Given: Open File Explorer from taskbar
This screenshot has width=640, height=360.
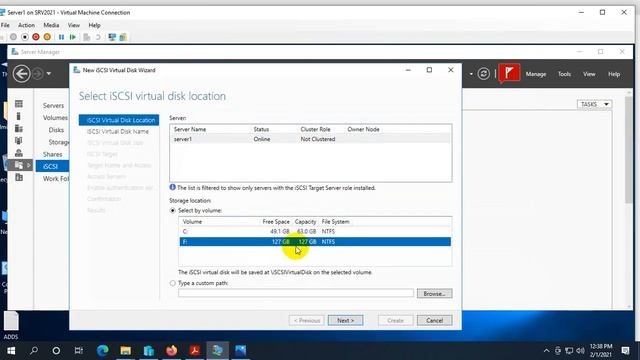Looking at the screenshot, I should pos(126,351).
